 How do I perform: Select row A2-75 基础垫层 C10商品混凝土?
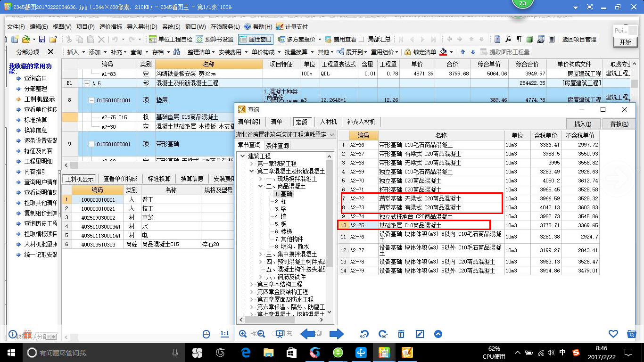coord(469,225)
